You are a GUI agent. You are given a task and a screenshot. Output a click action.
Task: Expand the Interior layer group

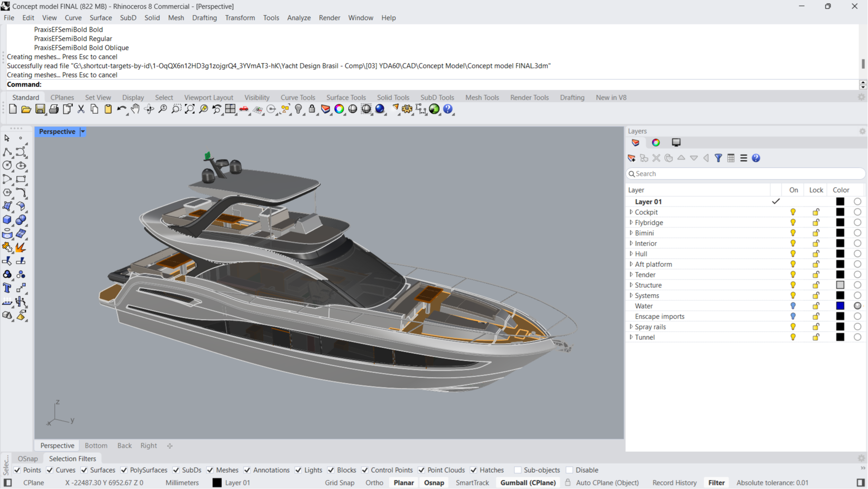tap(631, 243)
